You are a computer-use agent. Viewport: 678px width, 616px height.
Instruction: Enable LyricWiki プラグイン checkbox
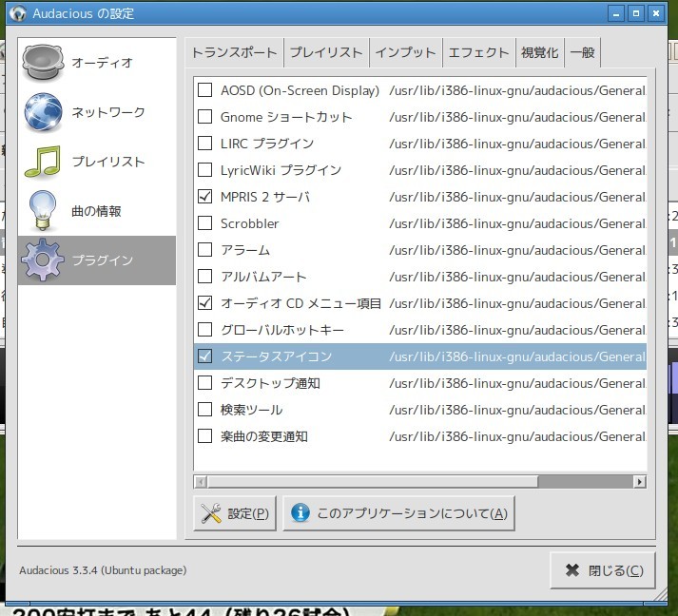coord(205,170)
